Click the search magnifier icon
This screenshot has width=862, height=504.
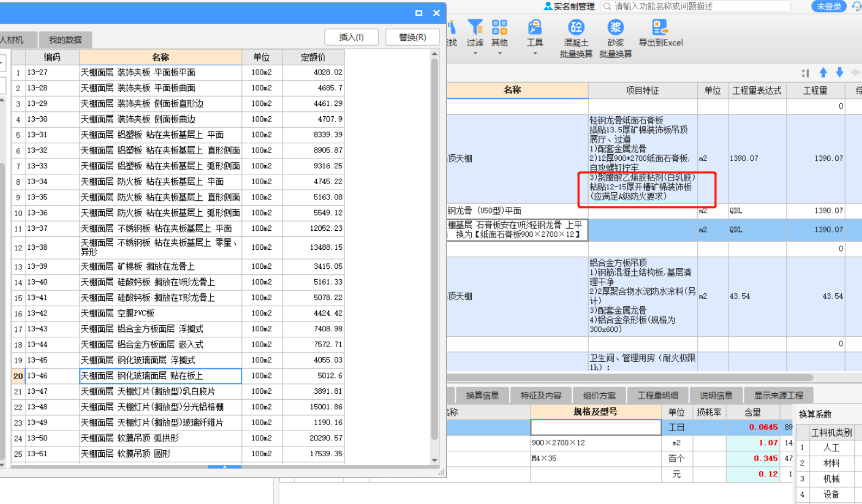click(607, 6)
